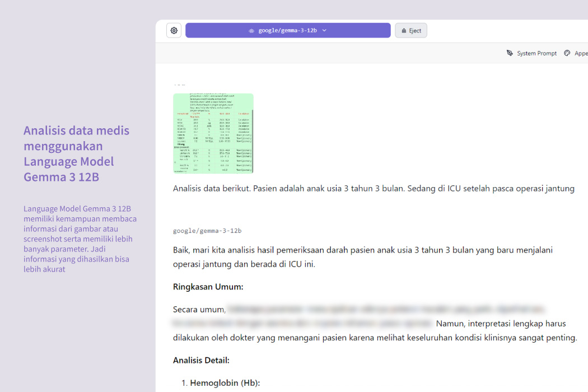Image resolution: width=588 pixels, height=392 pixels.
Task: Click the heading 'Analisis data medis menggunakan Language Model'
Action: point(77,153)
